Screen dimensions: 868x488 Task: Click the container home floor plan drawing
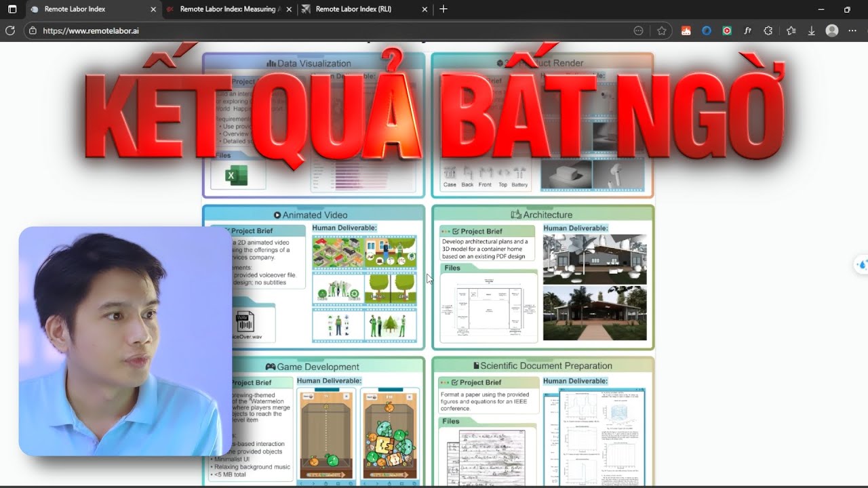click(x=488, y=308)
